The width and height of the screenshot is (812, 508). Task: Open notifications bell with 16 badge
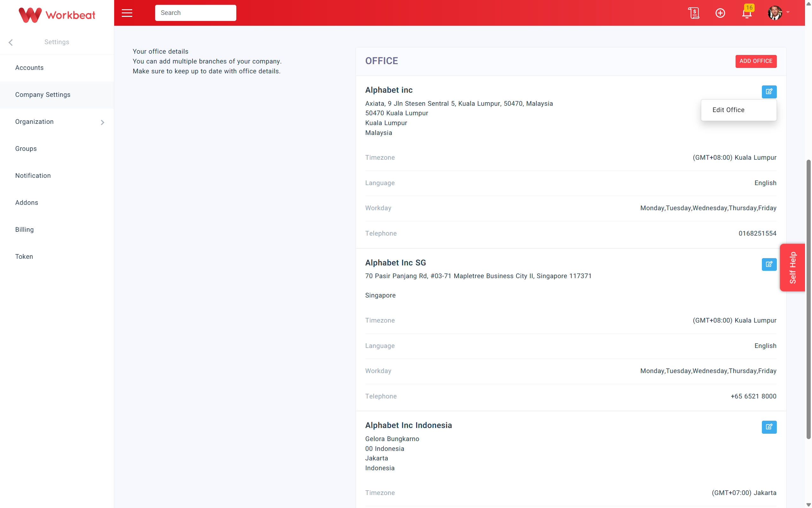pos(747,12)
